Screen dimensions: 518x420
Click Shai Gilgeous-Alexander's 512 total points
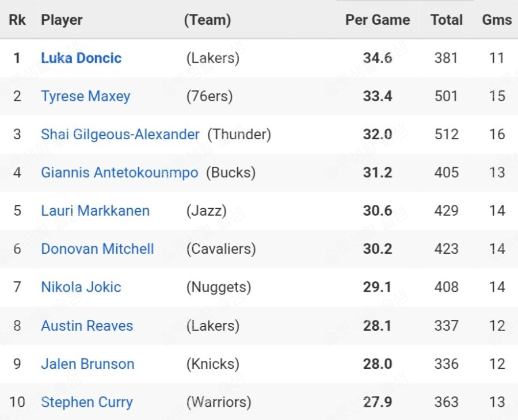tap(447, 135)
